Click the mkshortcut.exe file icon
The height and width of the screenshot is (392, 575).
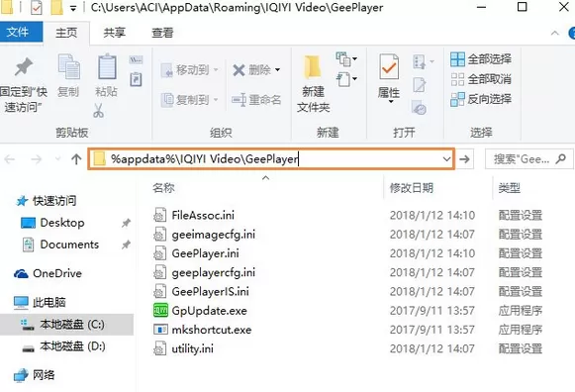point(160,330)
